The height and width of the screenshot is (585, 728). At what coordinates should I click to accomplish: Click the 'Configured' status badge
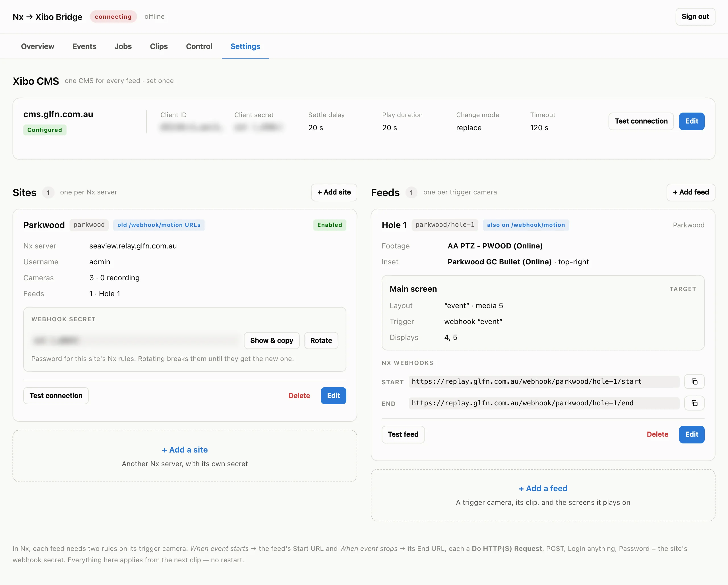point(45,130)
